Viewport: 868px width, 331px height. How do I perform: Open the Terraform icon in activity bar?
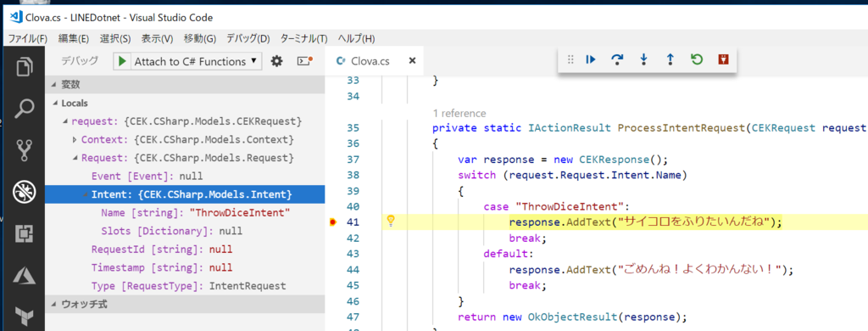[24, 316]
